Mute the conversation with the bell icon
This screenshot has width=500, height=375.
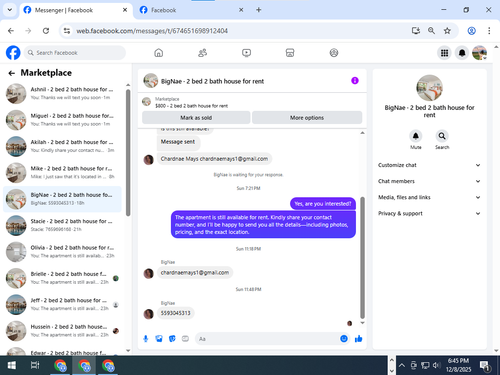click(416, 136)
